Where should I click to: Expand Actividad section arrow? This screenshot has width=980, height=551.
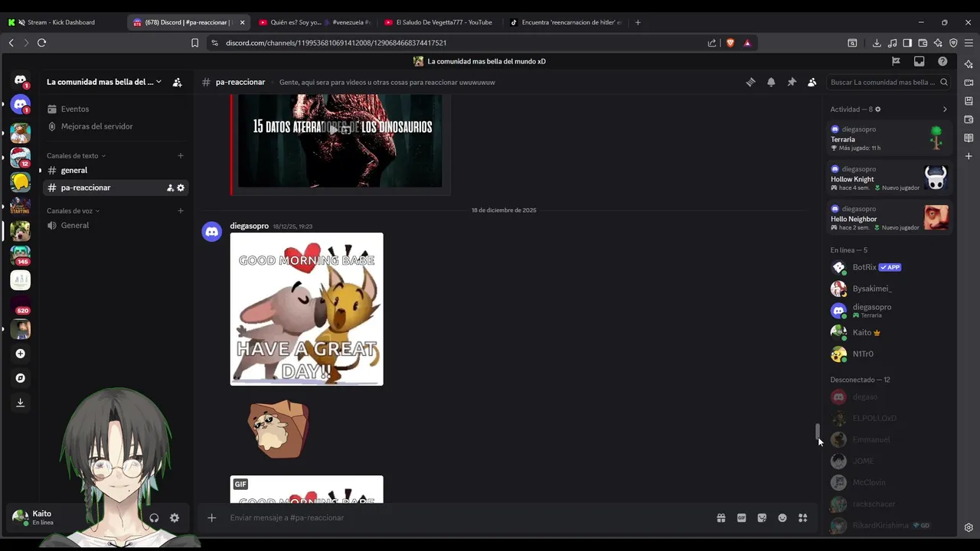pos(945,109)
